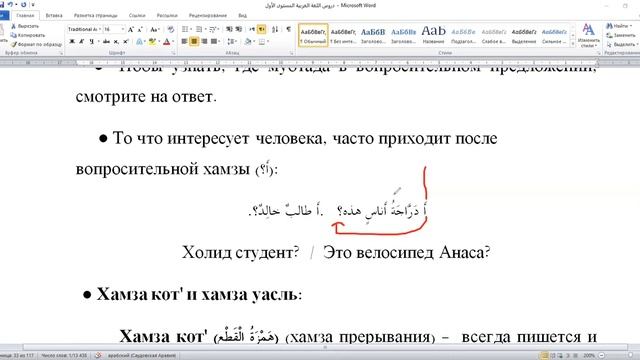Click the Redo icon in the quick access toolbar

click(x=23, y=4)
